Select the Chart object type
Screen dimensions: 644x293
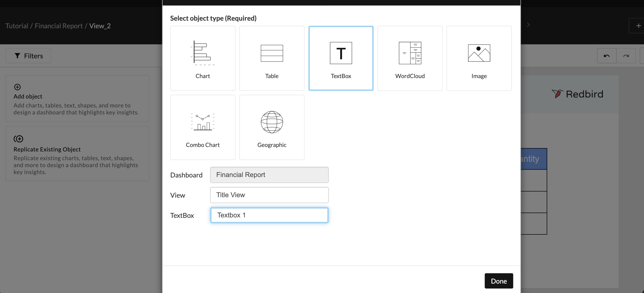tap(202, 58)
